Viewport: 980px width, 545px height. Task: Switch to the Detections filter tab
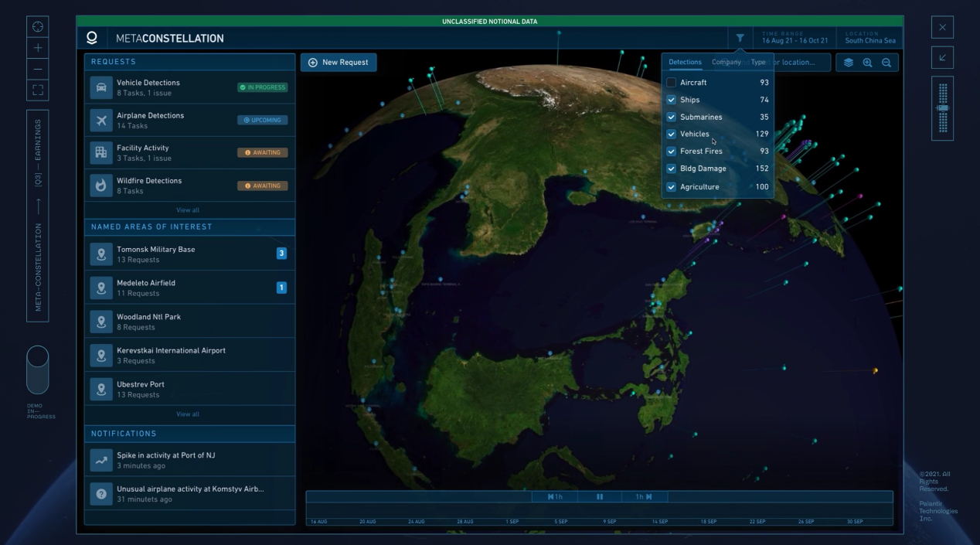(x=685, y=62)
